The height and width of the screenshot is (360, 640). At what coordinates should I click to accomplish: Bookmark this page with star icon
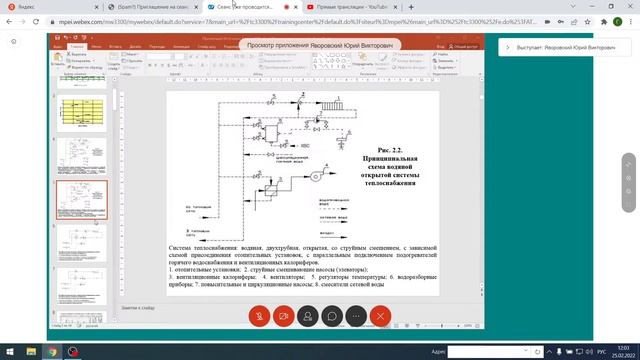click(587, 22)
